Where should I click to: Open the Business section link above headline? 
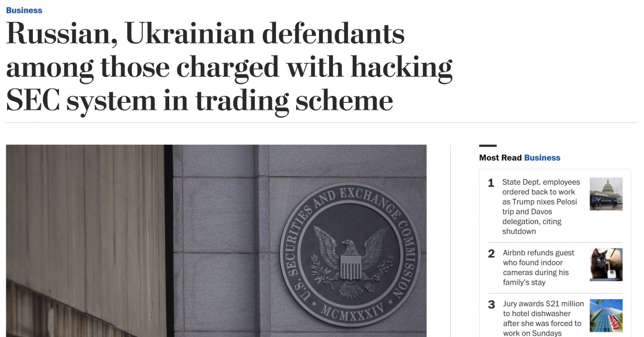pyautogui.click(x=24, y=11)
